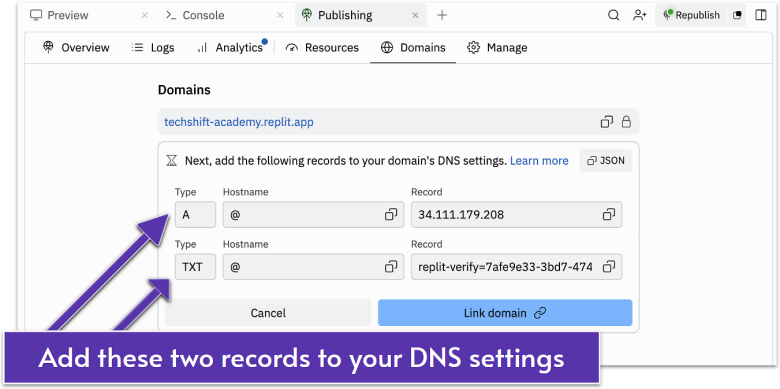Copy the replit-verify record value
This screenshot has width=780, height=389.
pyautogui.click(x=609, y=267)
